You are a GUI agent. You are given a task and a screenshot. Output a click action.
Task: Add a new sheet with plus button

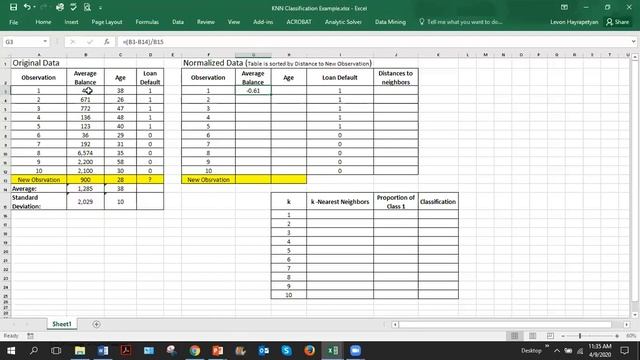click(96, 324)
